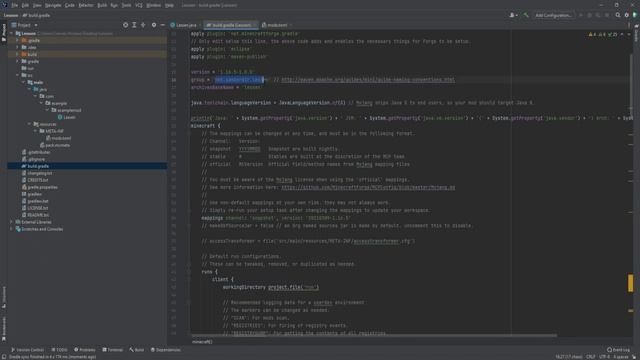
Task: Click the inspection warnings indicator in editor
Action: coord(603,35)
